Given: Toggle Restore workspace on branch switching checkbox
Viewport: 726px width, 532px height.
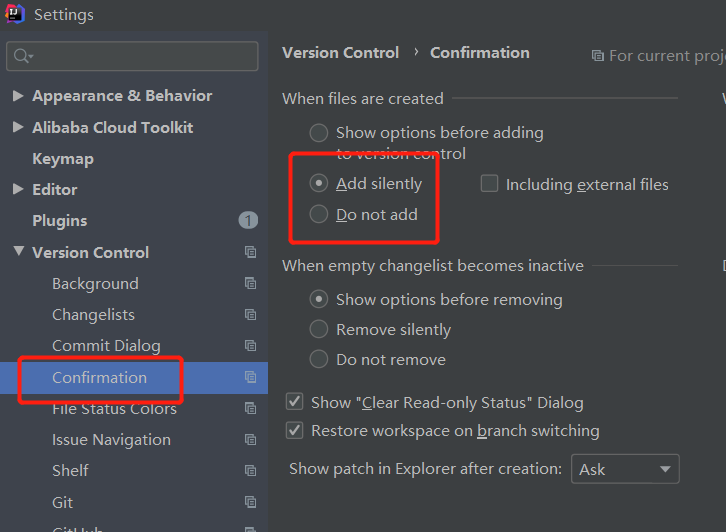Looking at the screenshot, I should tap(294, 430).
